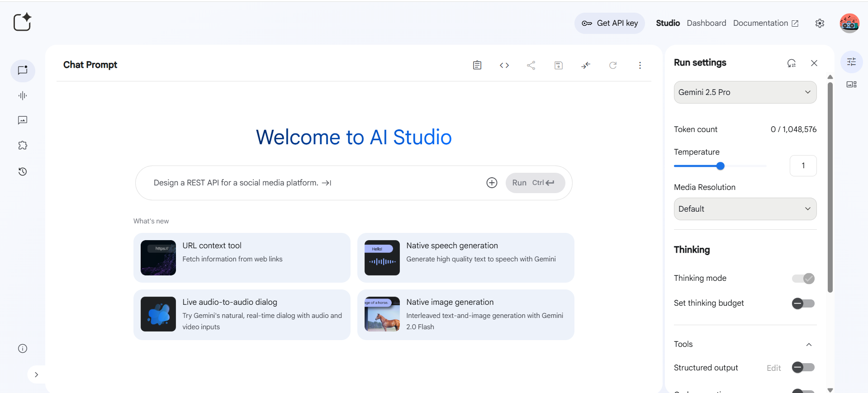Enable Set thinking budget toggle
This screenshot has width=868, height=393.
pyautogui.click(x=803, y=303)
